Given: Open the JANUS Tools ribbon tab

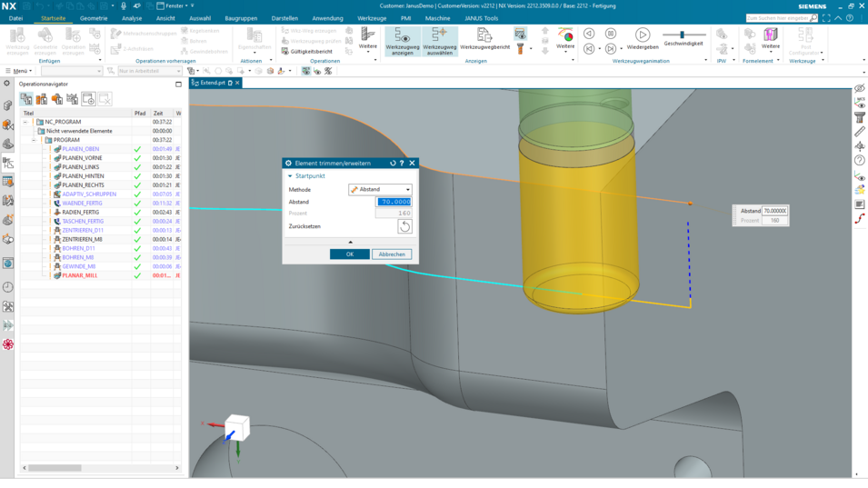Looking at the screenshot, I should [x=481, y=18].
